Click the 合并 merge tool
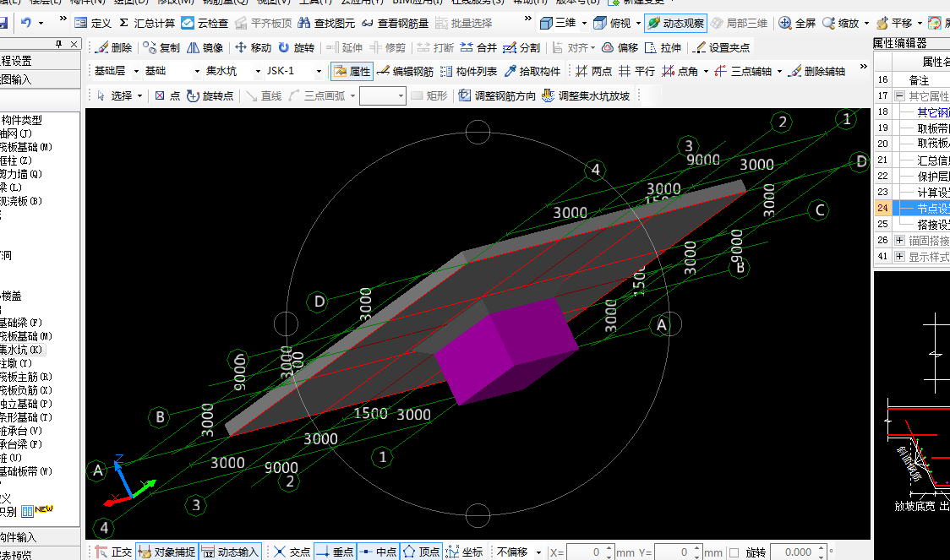The width and height of the screenshot is (950, 560). (478, 47)
